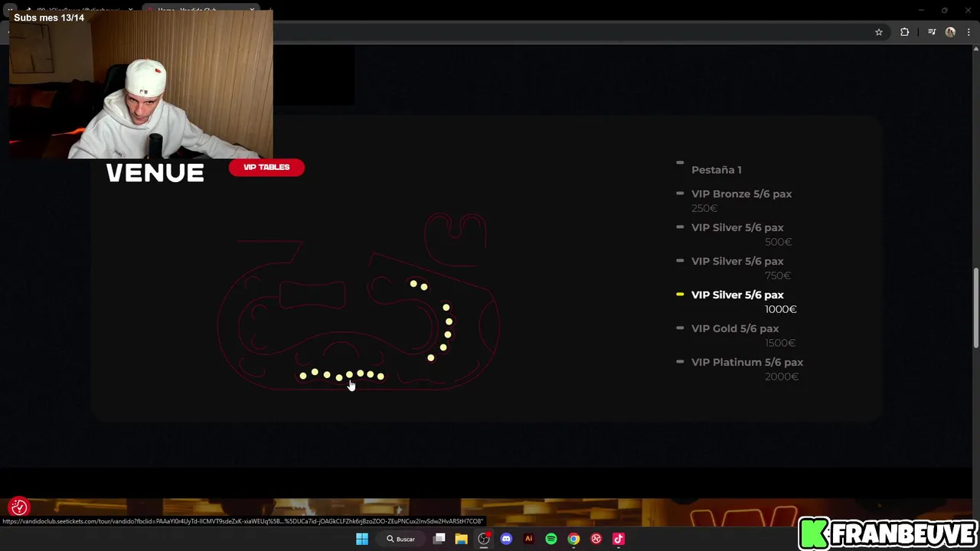Open the Chrome profile avatar
This screenshot has width=980, height=551.
[950, 32]
